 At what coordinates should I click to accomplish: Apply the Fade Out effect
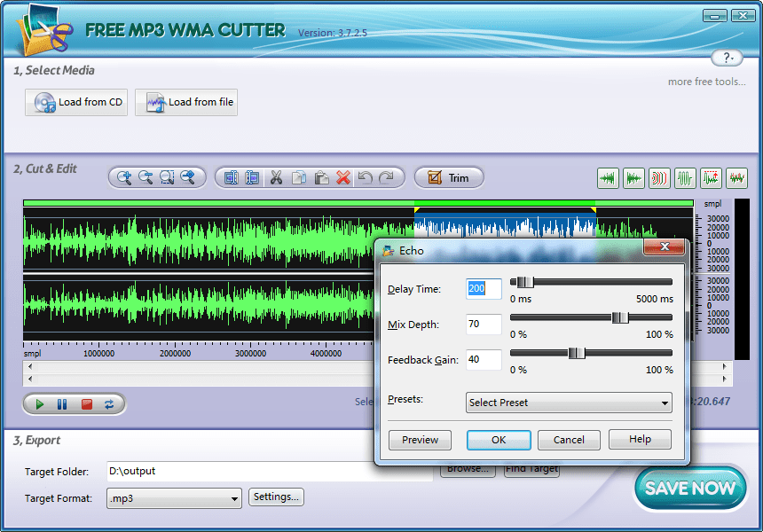pyautogui.click(x=633, y=178)
